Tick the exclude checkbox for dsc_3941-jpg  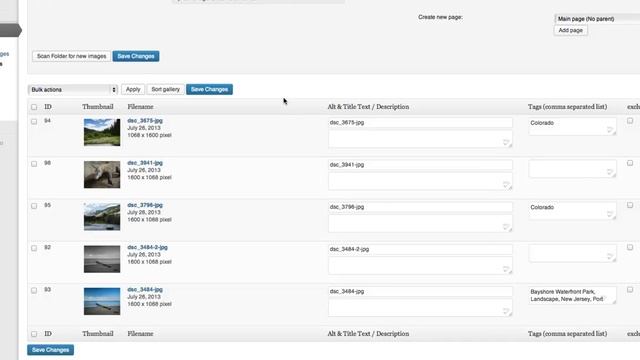point(630,163)
